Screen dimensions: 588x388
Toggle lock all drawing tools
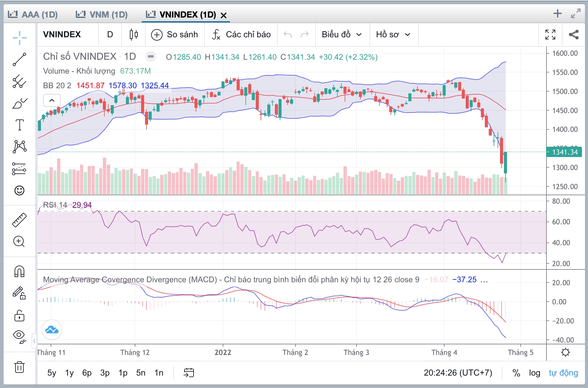point(19,316)
